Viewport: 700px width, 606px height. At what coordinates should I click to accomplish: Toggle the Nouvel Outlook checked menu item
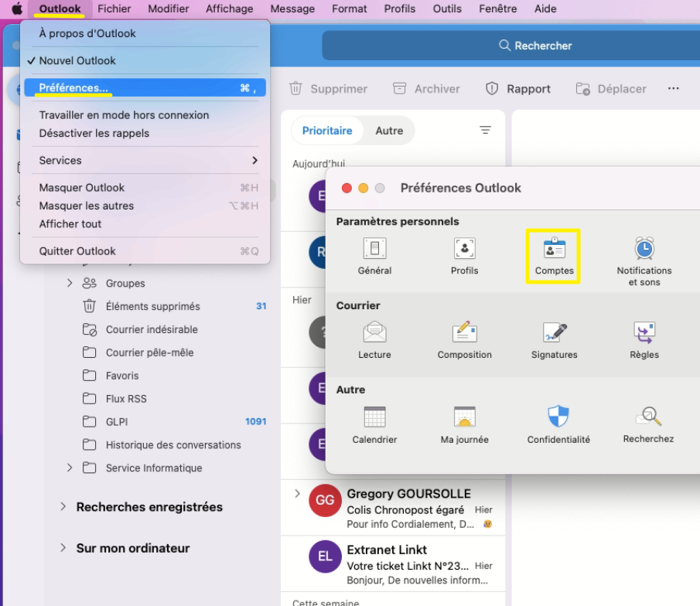pyautogui.click(x=145, y=60)
